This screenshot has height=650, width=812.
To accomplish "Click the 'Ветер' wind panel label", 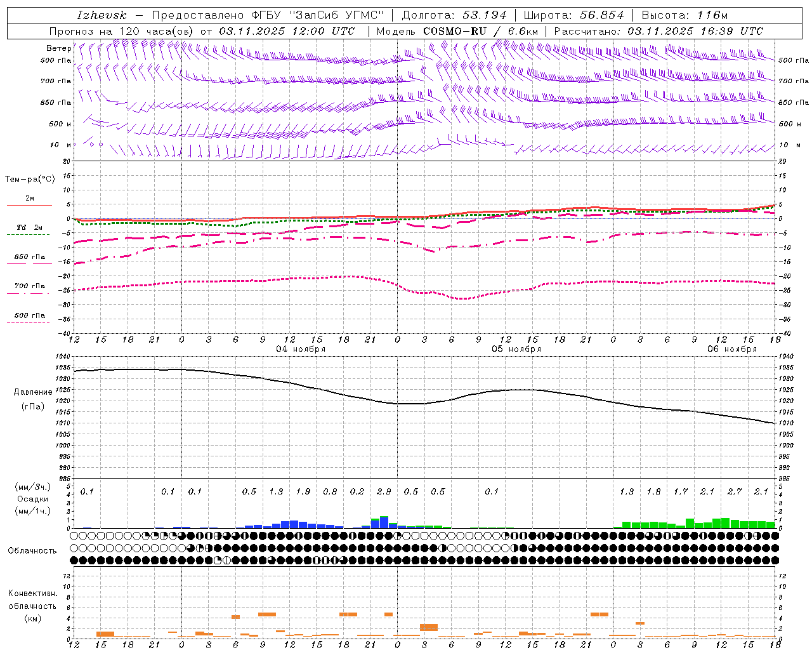I will [x=58, y=48].
